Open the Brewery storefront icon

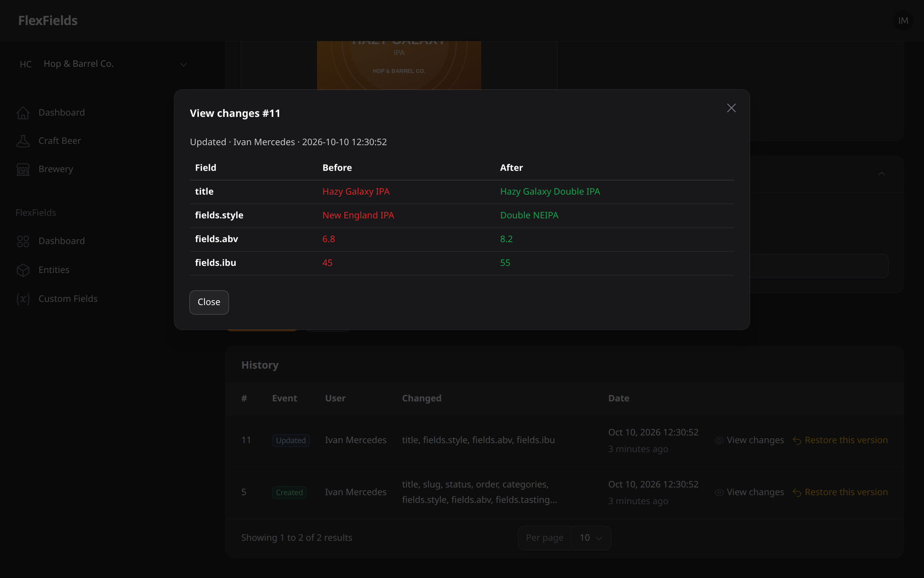23,170
